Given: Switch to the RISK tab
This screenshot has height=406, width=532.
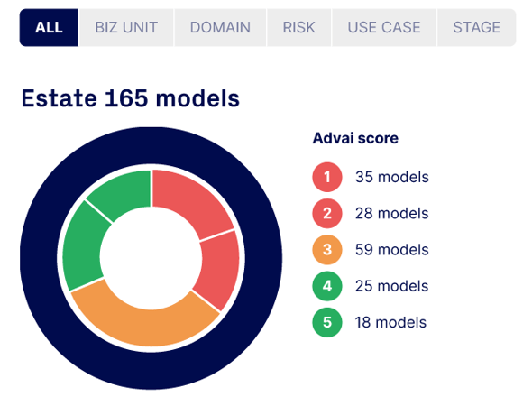Looking at the screenshot, I should pos(298,27).
